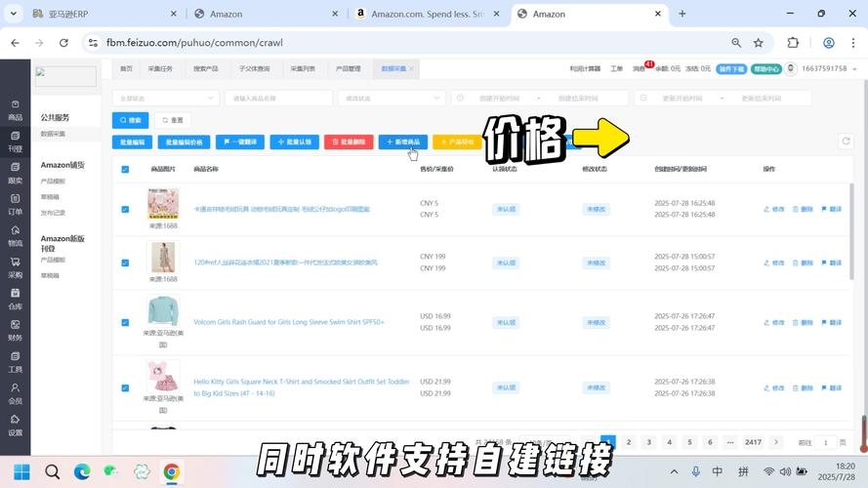This screenshot has width=868, height=488.
Task: Switch to the Amazon.com Spend less browser tab
Action: pyautogui.click(x=428, y=14)
